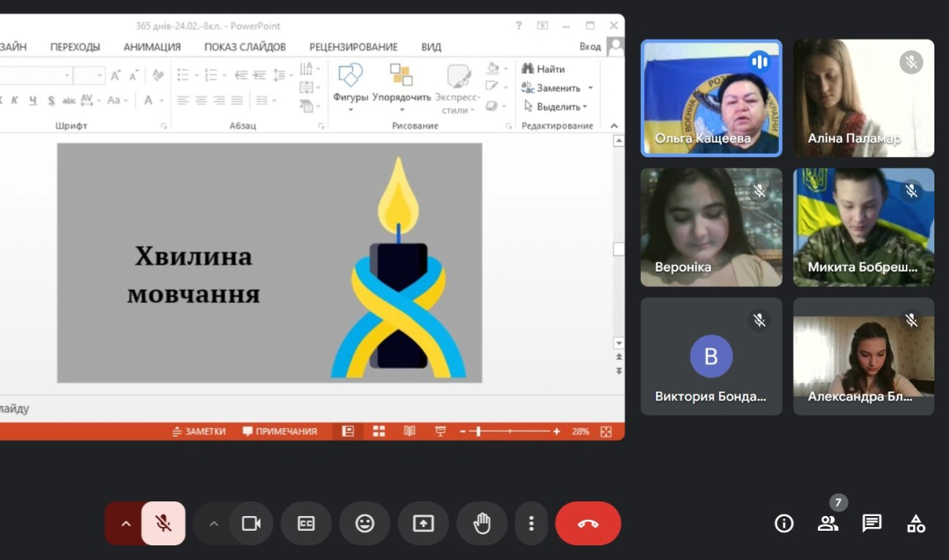
Task: Click the present screen icon
Action: click(x=423, y=523)
